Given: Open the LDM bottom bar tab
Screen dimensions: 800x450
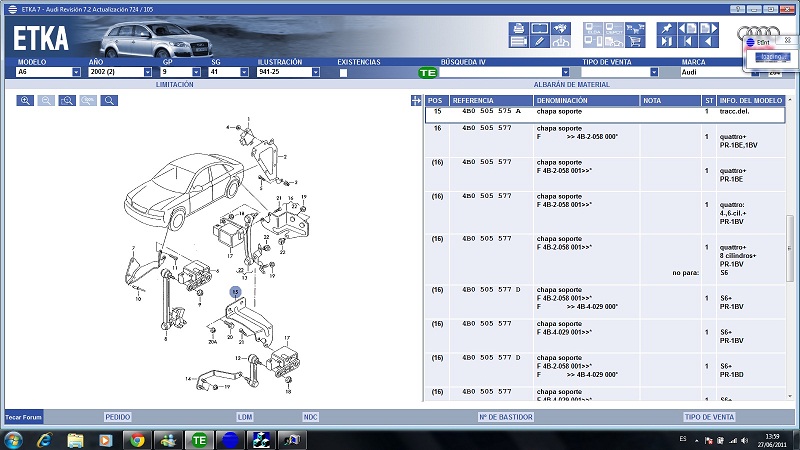Looking at the screenshot, I should 245,416.
